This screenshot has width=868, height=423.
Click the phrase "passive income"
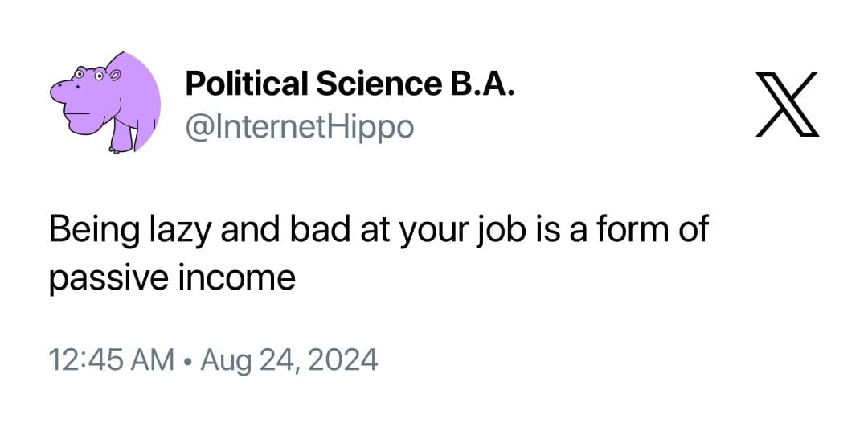pyautogui.click(x=172, y=278)
